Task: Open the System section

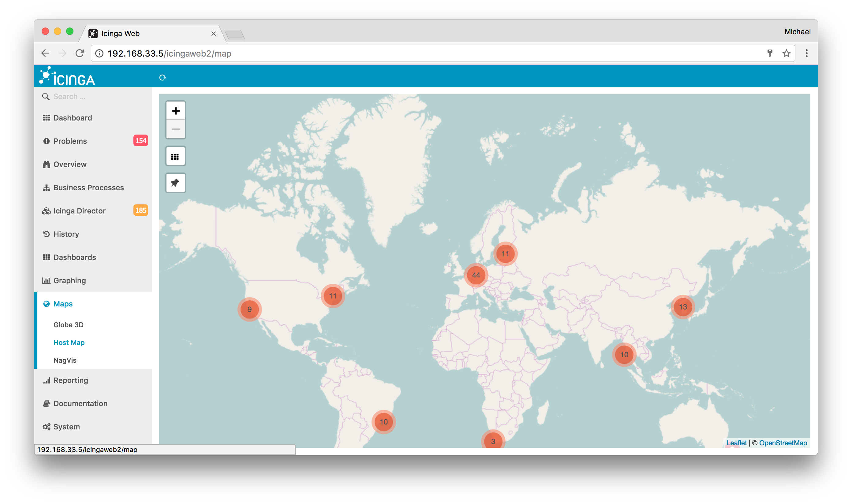Action: tap(93, 427)
